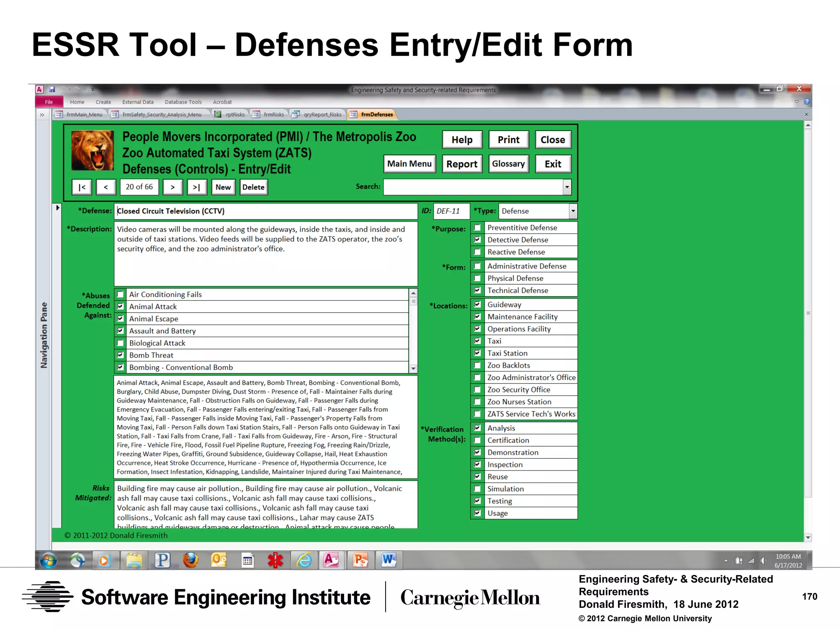Open PowerPoint from the taskbar
Viewport: 840px width, 630px height.
pos(360,560)
